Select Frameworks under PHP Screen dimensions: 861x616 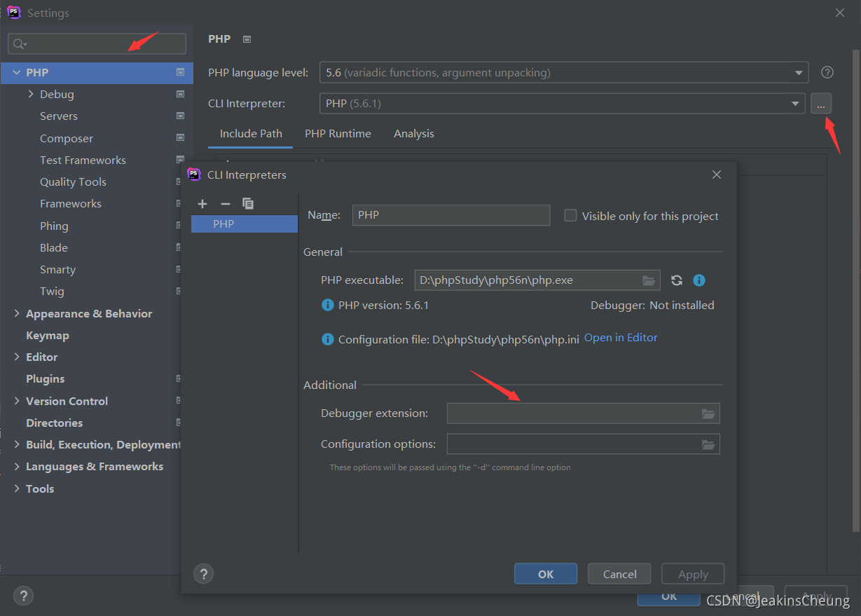(71, 203)
